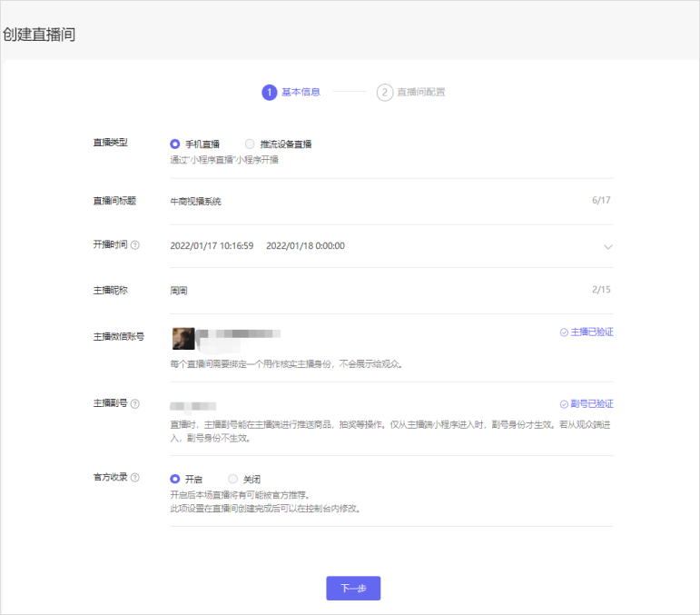Open end time 2022/01/18 0:00:00 field
700x615 pixels.
tap(305, 246)
